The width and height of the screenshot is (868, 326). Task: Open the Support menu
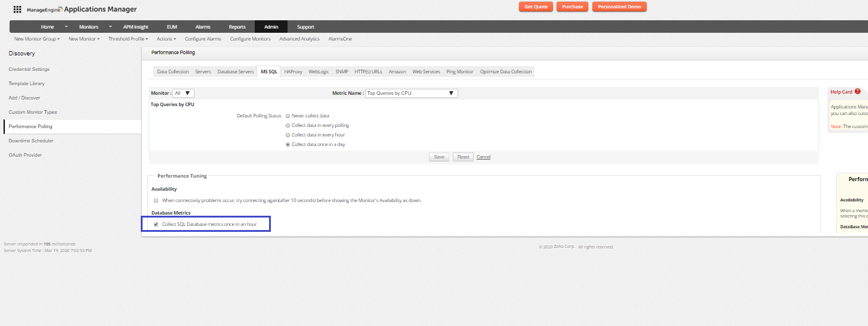(x=305, y=27)
